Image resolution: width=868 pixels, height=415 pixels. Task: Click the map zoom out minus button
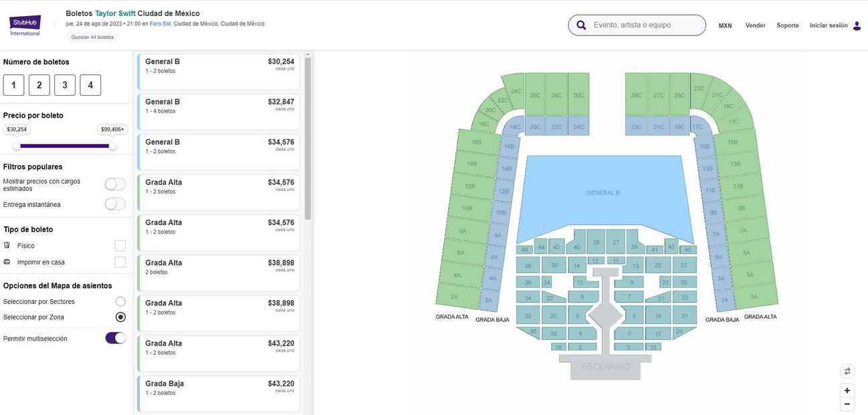tap(847, 404)
